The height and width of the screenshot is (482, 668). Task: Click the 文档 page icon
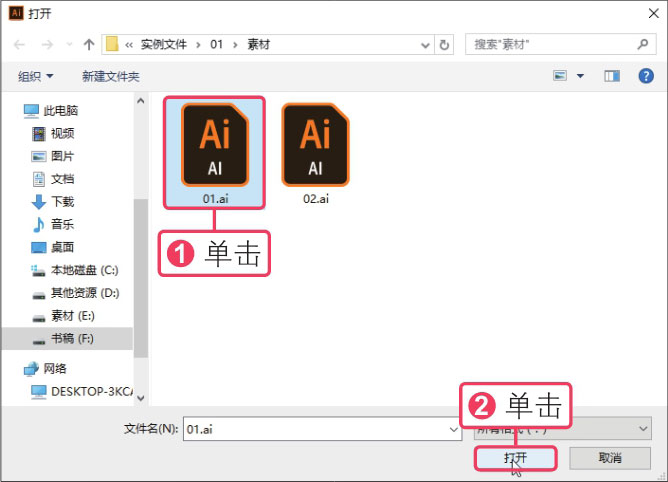click(x=39, y=179)
